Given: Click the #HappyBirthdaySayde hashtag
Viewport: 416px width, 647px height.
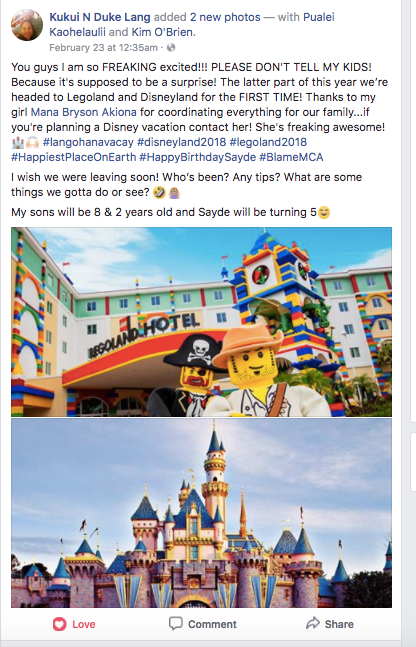Looking at the screenshot, I should click(198, 157).
